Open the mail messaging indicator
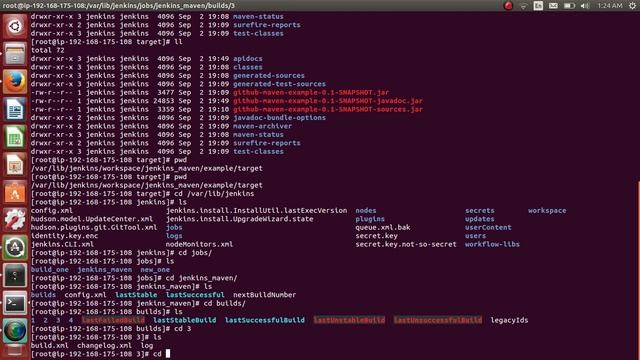 coord(553,6)
